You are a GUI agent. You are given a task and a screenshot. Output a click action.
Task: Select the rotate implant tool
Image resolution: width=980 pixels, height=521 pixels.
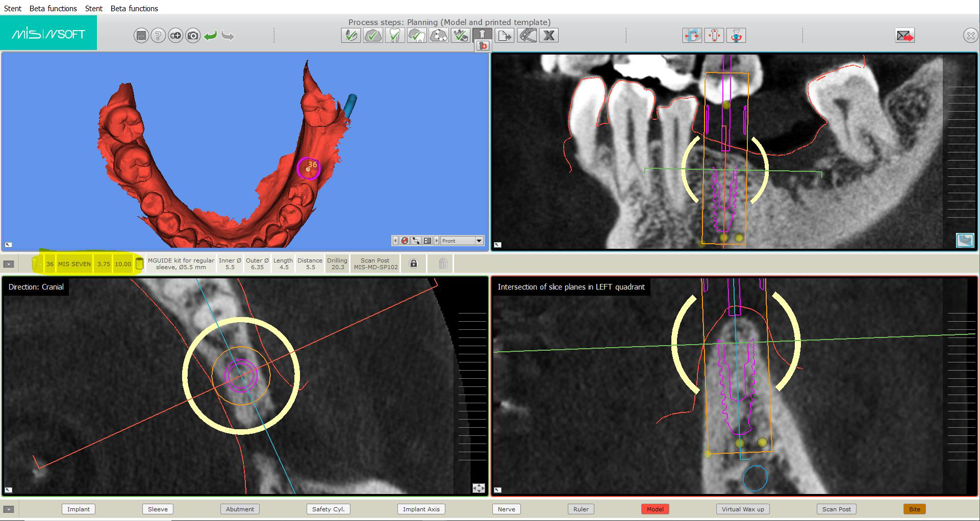(736, 35)
